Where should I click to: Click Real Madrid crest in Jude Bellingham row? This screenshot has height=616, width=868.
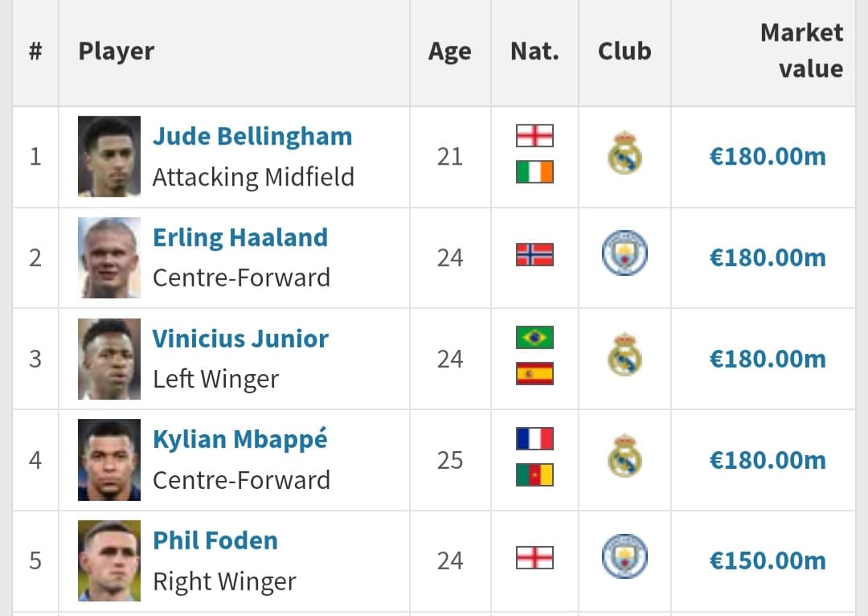click(x=624, y=153)
